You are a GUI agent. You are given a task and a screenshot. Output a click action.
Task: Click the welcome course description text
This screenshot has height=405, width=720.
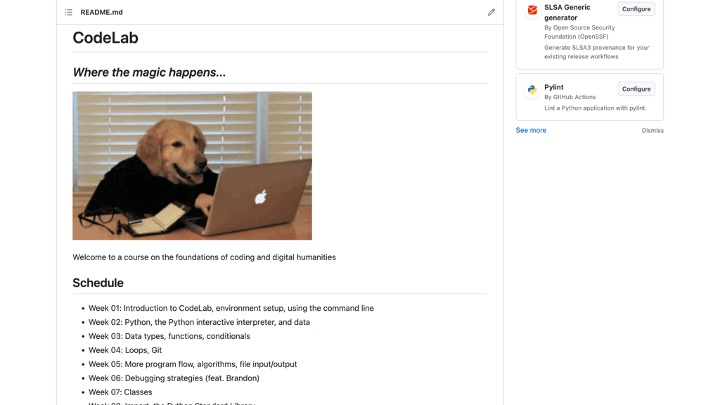204,257
